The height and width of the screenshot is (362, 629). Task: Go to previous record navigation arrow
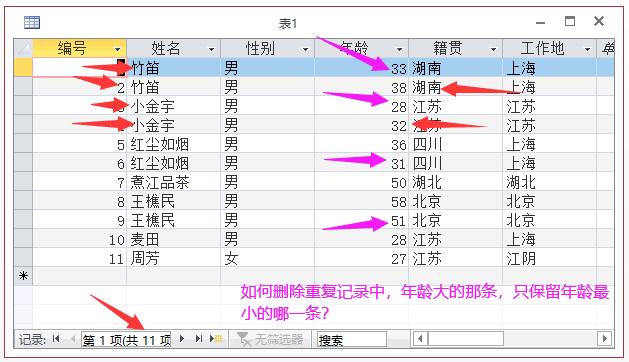(x=73, y=339)
